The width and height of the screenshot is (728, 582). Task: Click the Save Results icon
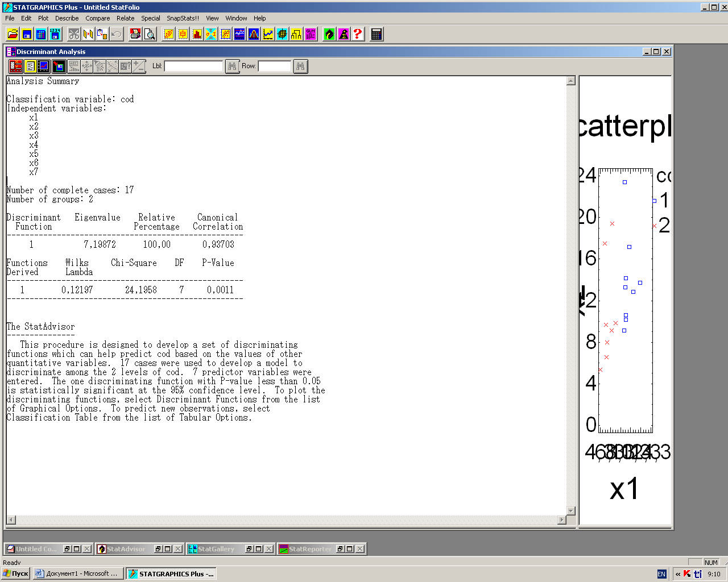(x=59, y=66)
